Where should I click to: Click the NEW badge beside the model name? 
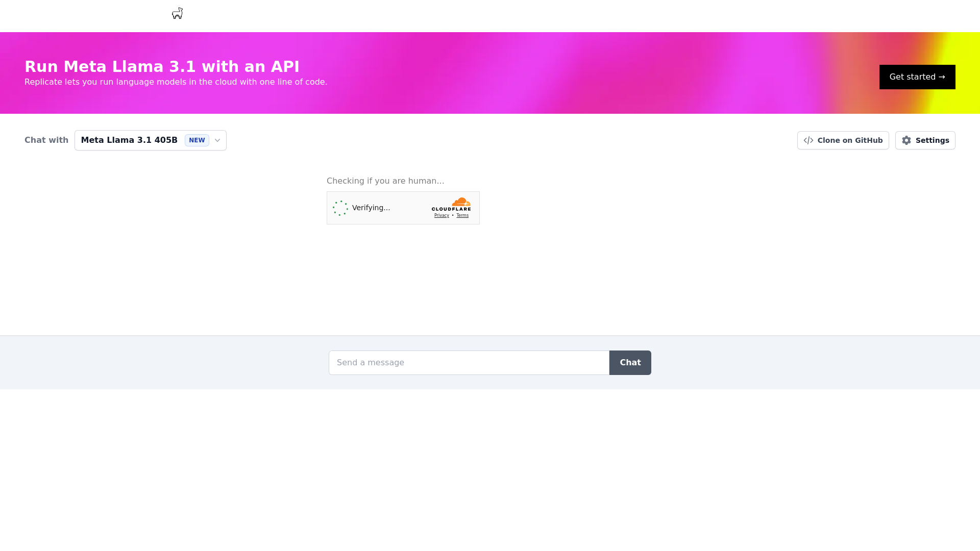(197, 140)
